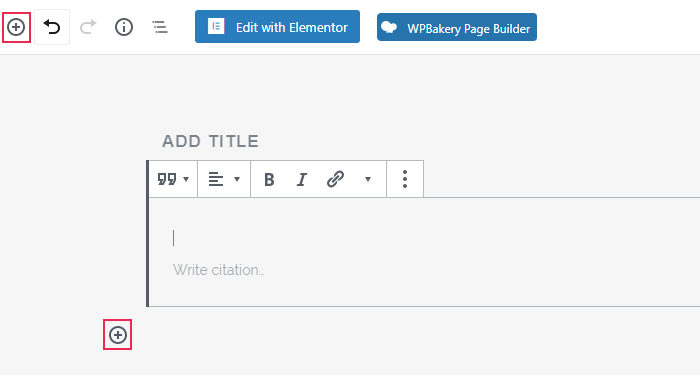Open the block navigation list icon
The width and height of the screenshot is (700, 375).
pos(160,27)
